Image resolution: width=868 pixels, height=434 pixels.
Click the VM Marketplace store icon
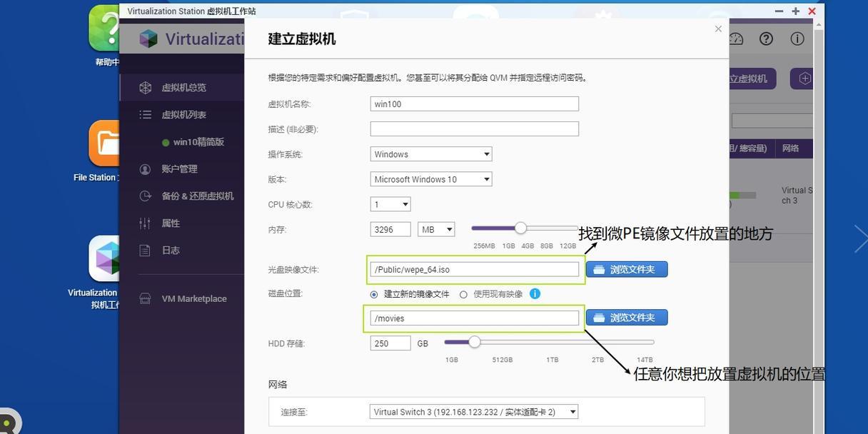pyautogui.click(x=145, y=298)
